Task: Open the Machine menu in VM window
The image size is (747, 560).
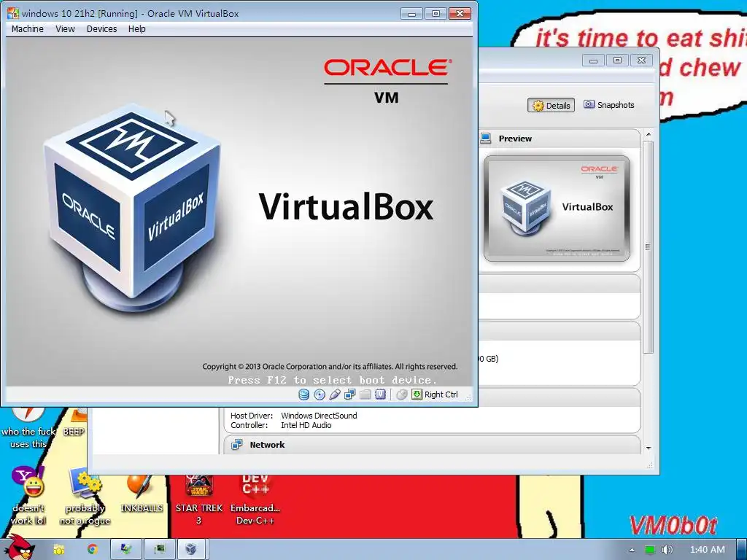Action: click(x=27, y=29)
